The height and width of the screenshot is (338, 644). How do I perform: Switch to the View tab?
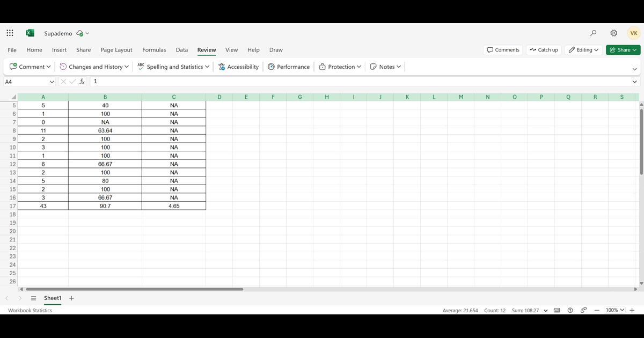click(231, 50)
